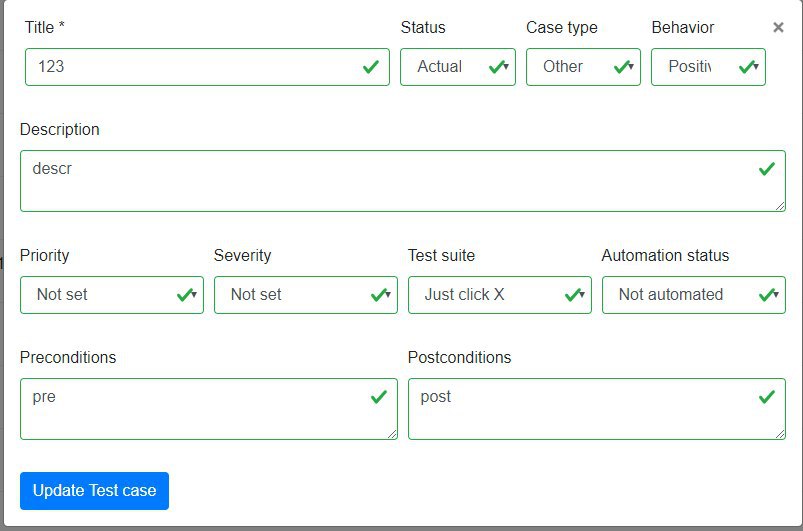Screen dimensions: 803x531
Task: Open the Priority dropdown set to Not set
Action: pos(112,295)
